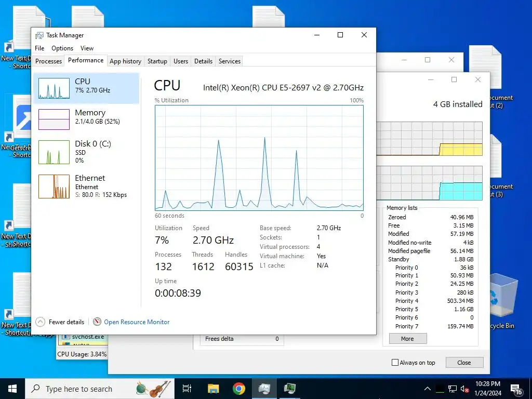Click Modified pagefile 56.14 MB row
This screenshot has height=399, width=532.
(431, 251)
